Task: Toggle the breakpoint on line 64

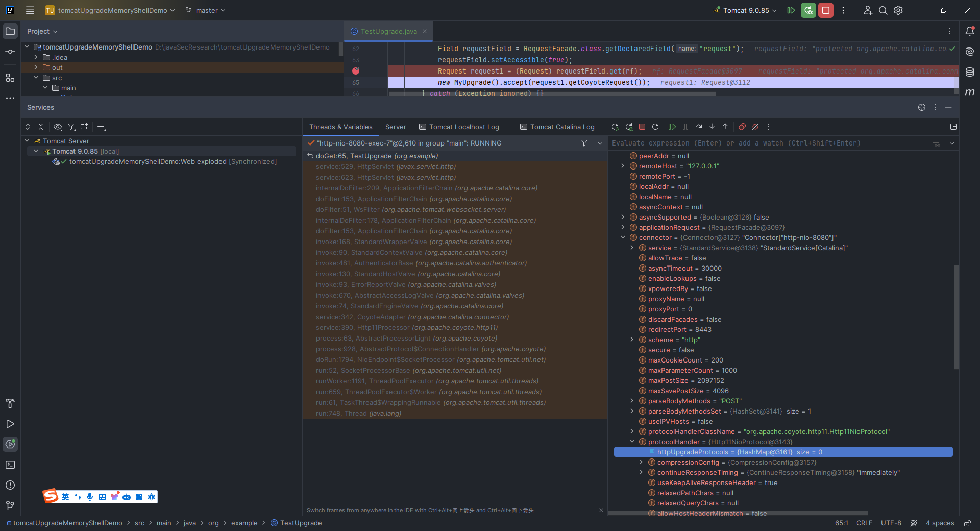Action: coord(356,71)
